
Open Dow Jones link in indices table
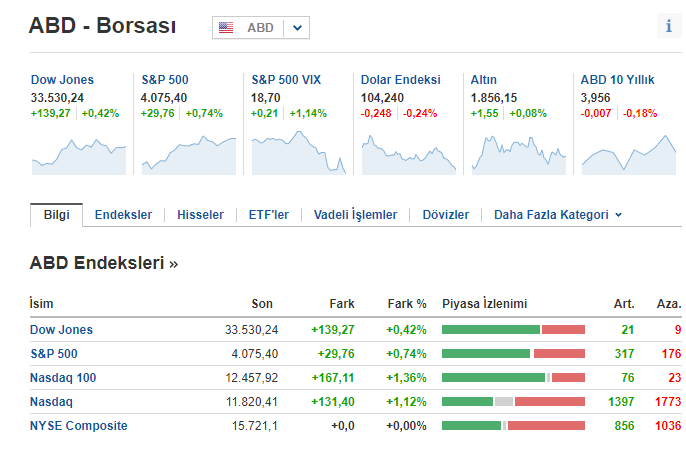coord(61,330)
